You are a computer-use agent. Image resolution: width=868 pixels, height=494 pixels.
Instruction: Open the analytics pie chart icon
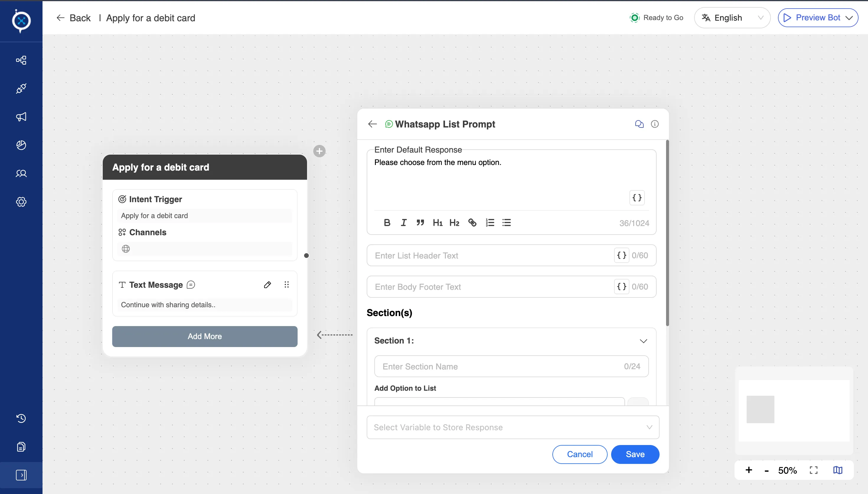point(21,145)
